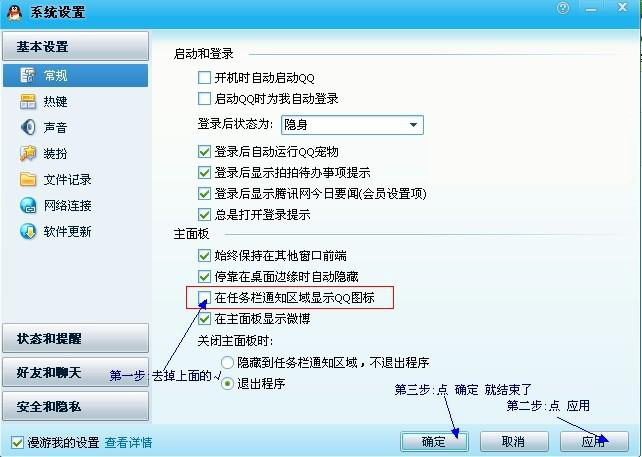
Task: Open the 网络连接 globe icon
Action: tap(28, 206)
